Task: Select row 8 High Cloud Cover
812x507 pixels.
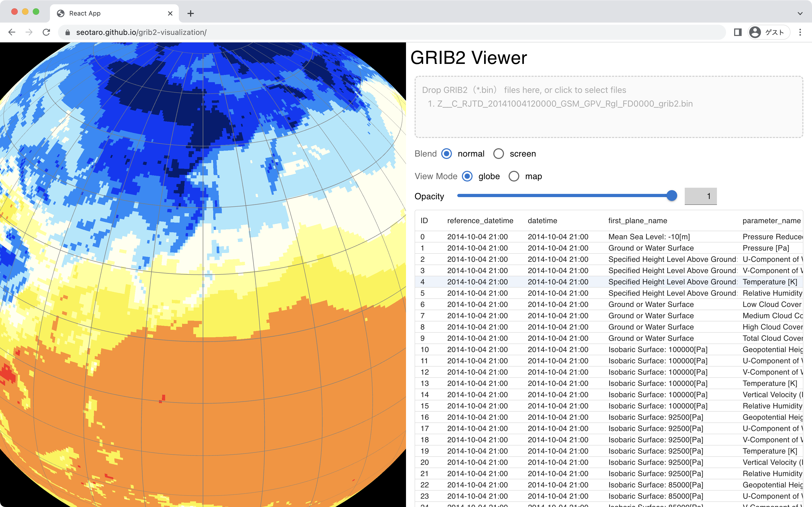Action: (x=608, y=327)
